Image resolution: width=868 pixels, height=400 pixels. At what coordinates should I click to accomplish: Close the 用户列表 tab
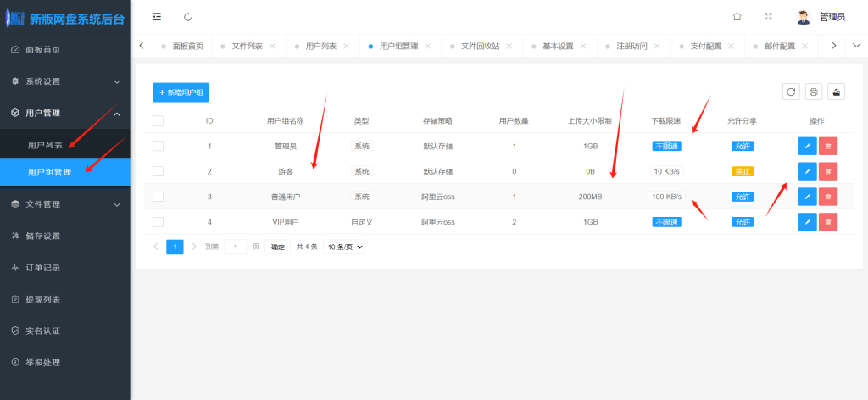pyautogui.click(x=346, y=46)
